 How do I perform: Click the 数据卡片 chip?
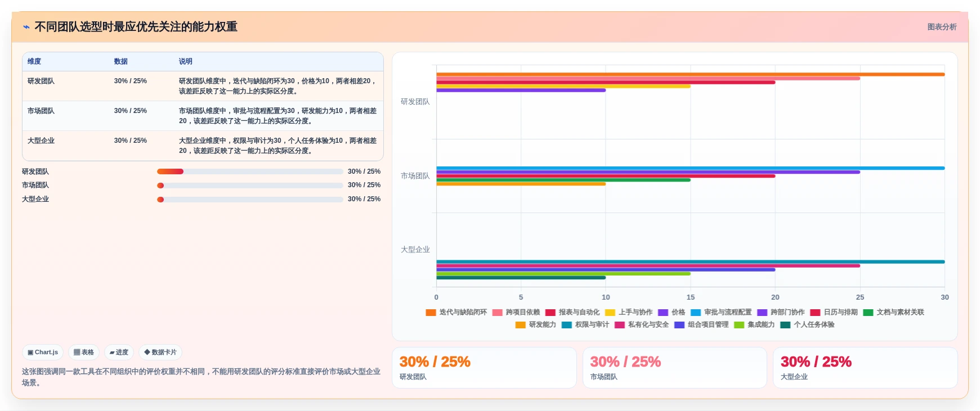[x=160, y=353]
